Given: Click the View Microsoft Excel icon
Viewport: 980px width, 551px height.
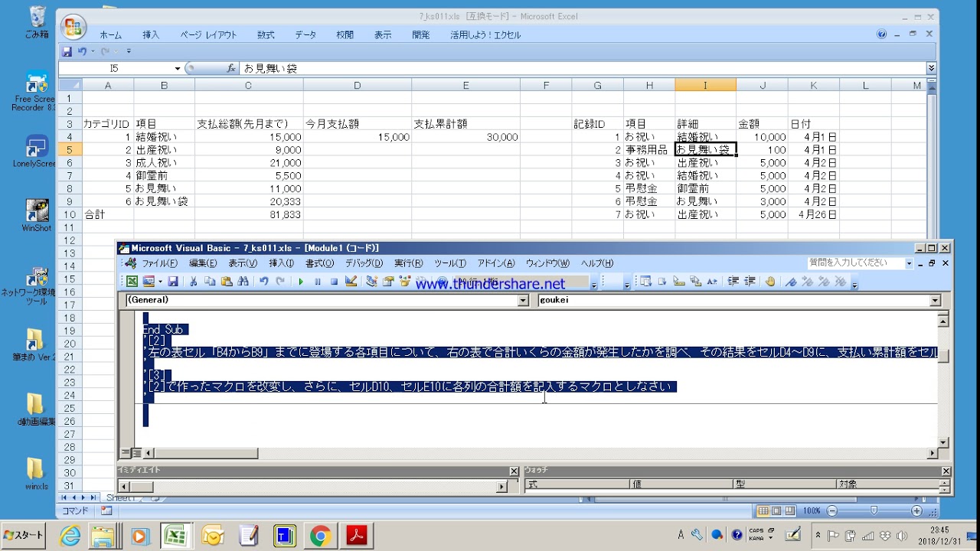Looking at the screenshot, I should [132, 282].
